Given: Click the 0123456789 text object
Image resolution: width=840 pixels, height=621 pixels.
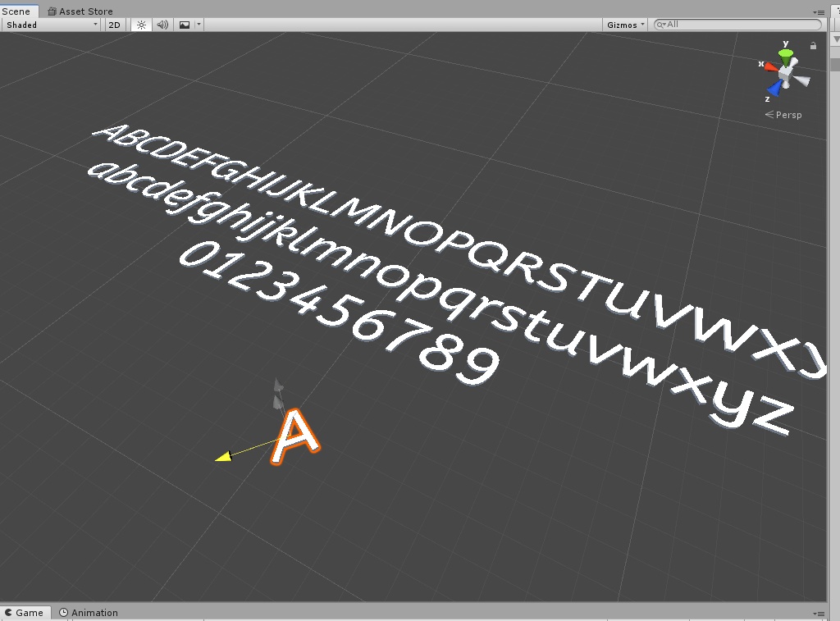Looking at the screenshot, I should pyautogui.click(x=339, y=313).
